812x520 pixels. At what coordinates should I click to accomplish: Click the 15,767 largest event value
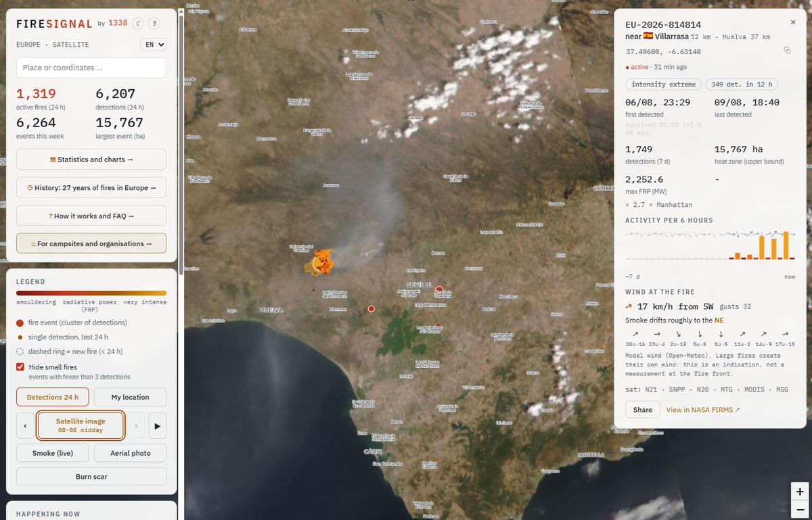(x=119, y=122)
